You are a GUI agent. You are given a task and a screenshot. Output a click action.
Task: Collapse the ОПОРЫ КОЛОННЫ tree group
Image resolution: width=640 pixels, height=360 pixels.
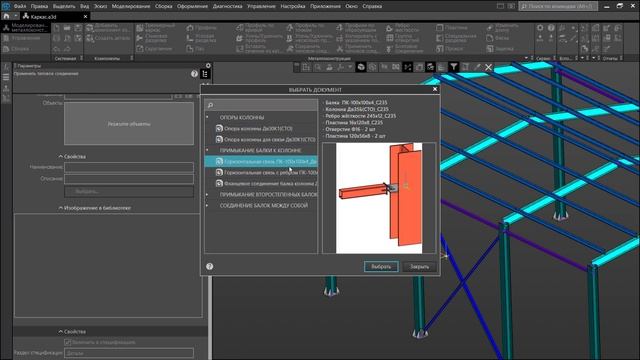point(207,117)
